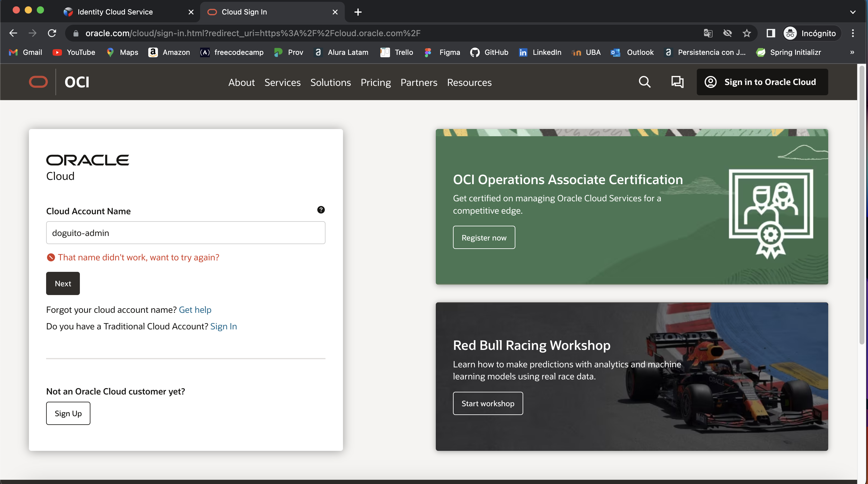Toggle the browser side panel icon
The image size is (868, 484).
(771, 33)
